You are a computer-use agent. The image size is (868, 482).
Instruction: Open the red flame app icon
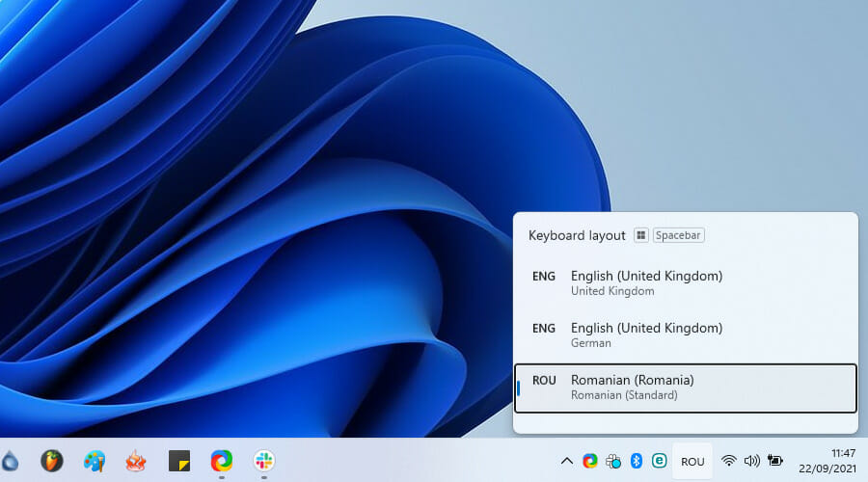click(136, 461)
